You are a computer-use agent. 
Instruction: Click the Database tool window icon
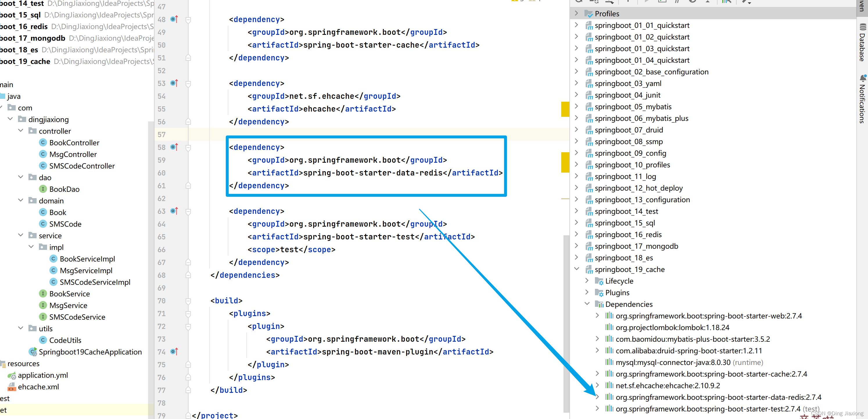[x=862, y=27]
